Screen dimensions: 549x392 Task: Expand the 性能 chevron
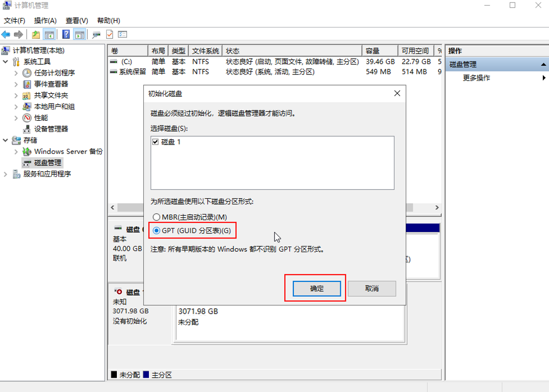[16, 118]
